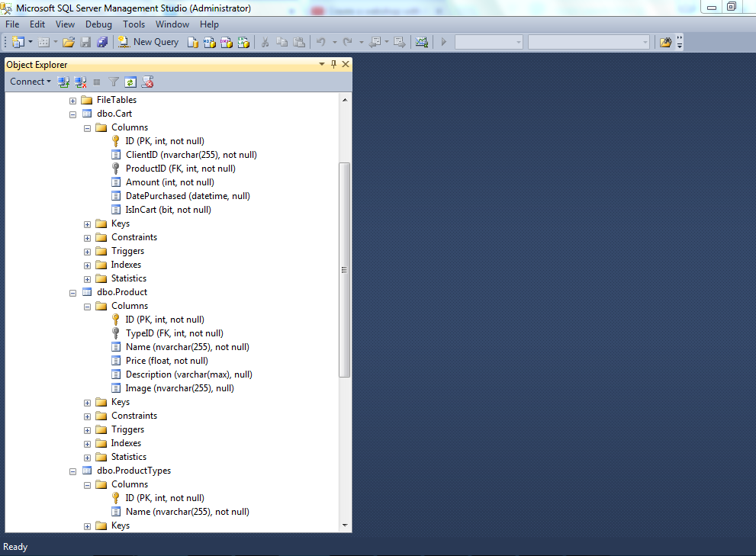Screen dimensions: 756x556
Task: Select the DatePurchased (datetime, null) column
Action: pyautogui.click(x=188, y=196)
